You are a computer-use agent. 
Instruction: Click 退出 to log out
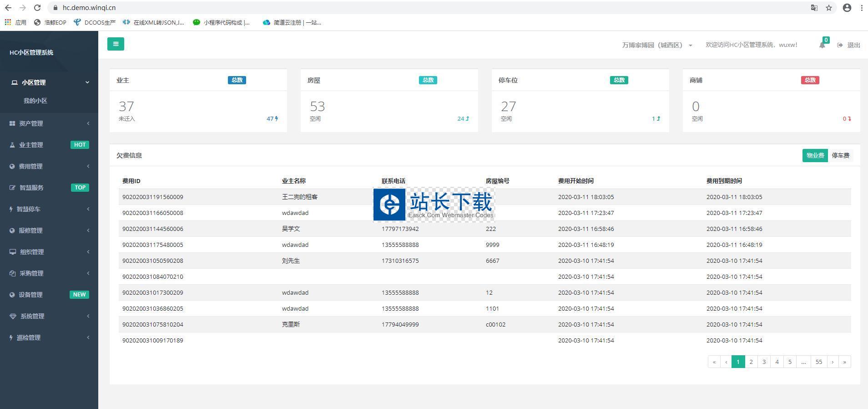tap(849, 45)
